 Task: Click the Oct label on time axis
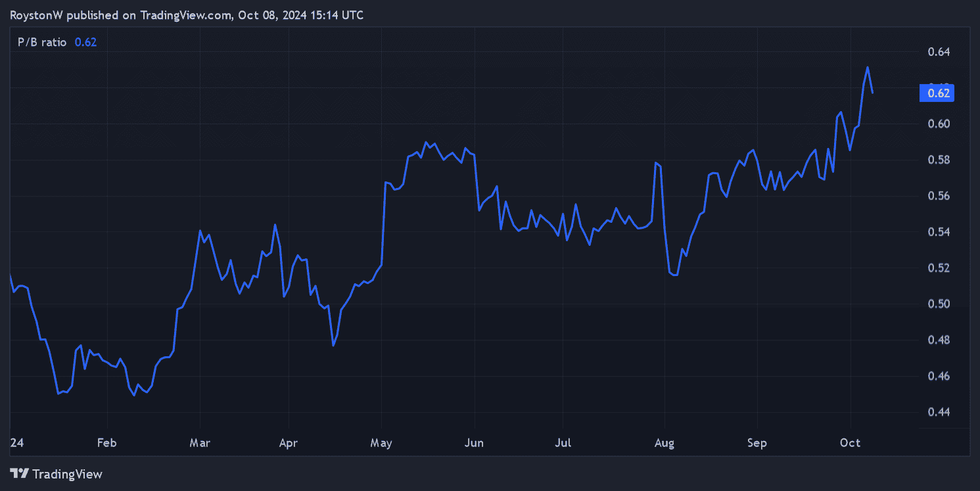pyautogui.click(x=851, y=443)
